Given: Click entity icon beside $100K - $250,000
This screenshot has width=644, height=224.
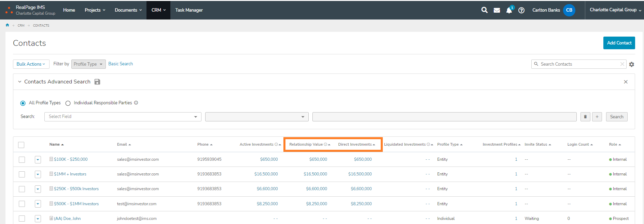Looking at the screenshot, I should (51, 159).
